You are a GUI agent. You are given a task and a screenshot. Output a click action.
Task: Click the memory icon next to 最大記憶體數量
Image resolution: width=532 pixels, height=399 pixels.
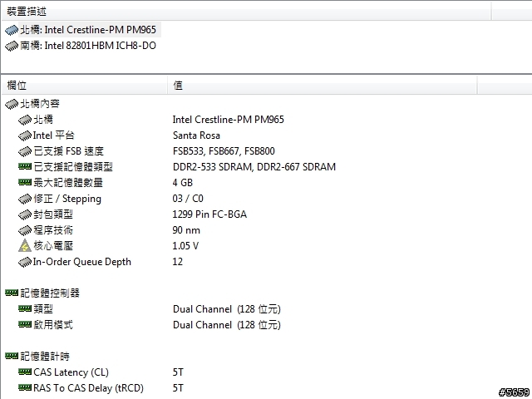[x=25, y=183]
